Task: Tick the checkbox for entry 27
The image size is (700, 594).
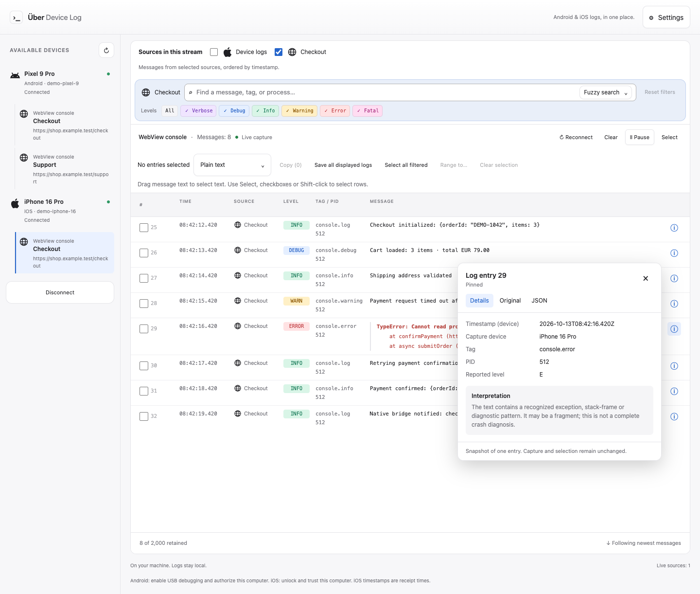Action: (x=144, y=278)
